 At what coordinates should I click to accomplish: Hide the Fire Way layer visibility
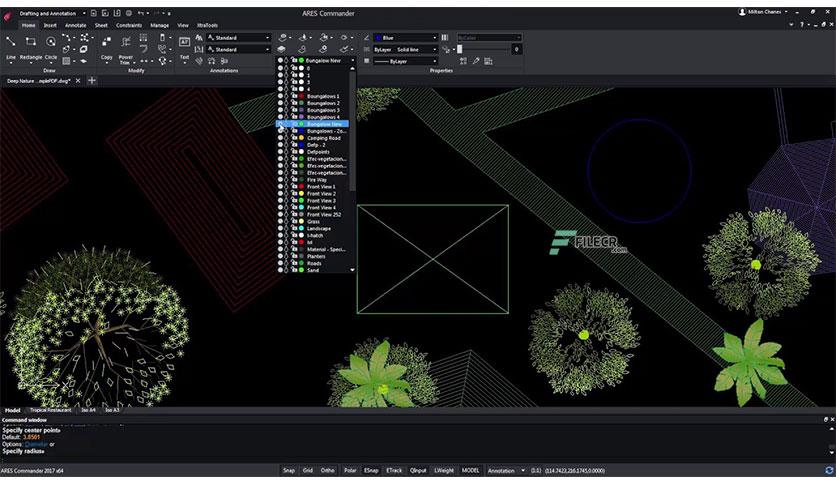tap(280, 180)
